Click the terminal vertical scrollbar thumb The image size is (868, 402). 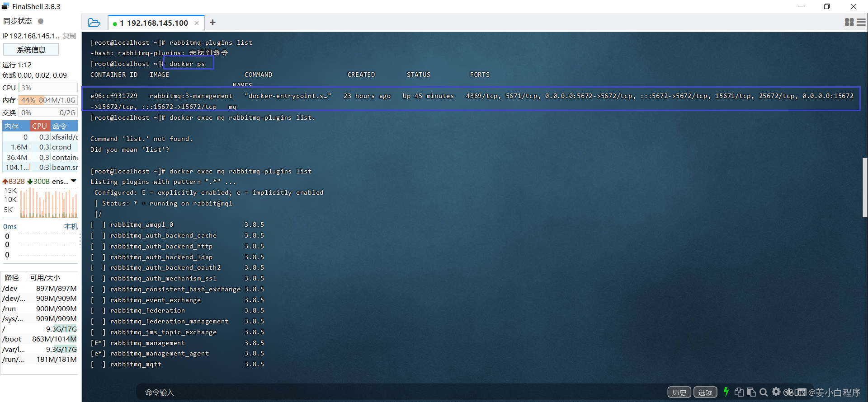[864, 187]
